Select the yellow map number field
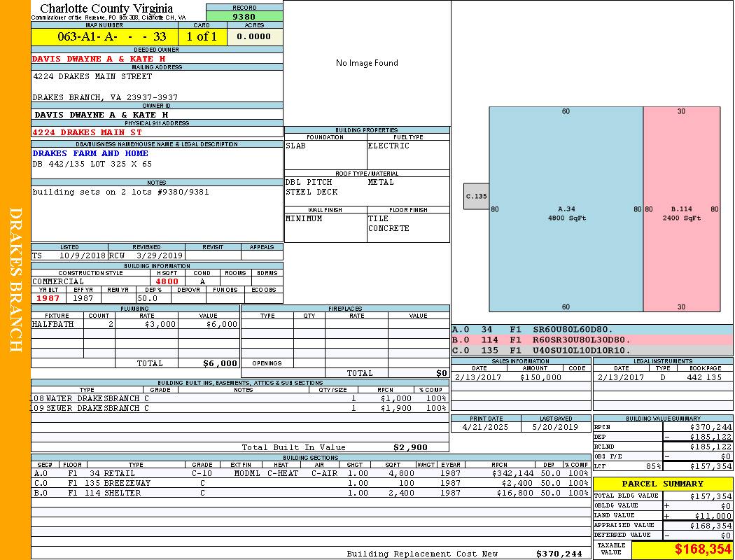 click(104, 37)
